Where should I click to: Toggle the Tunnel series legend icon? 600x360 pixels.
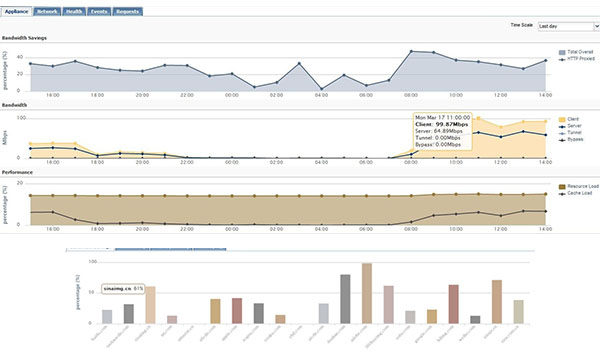click(x=562, y=133)
